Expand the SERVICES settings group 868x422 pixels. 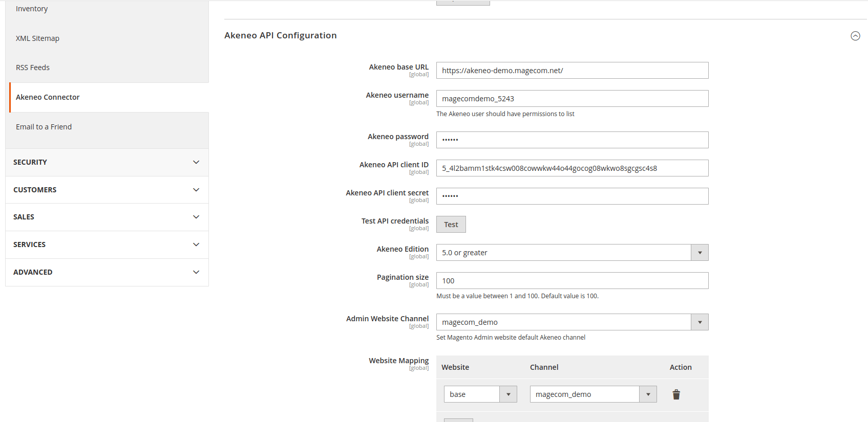(107, 245)
